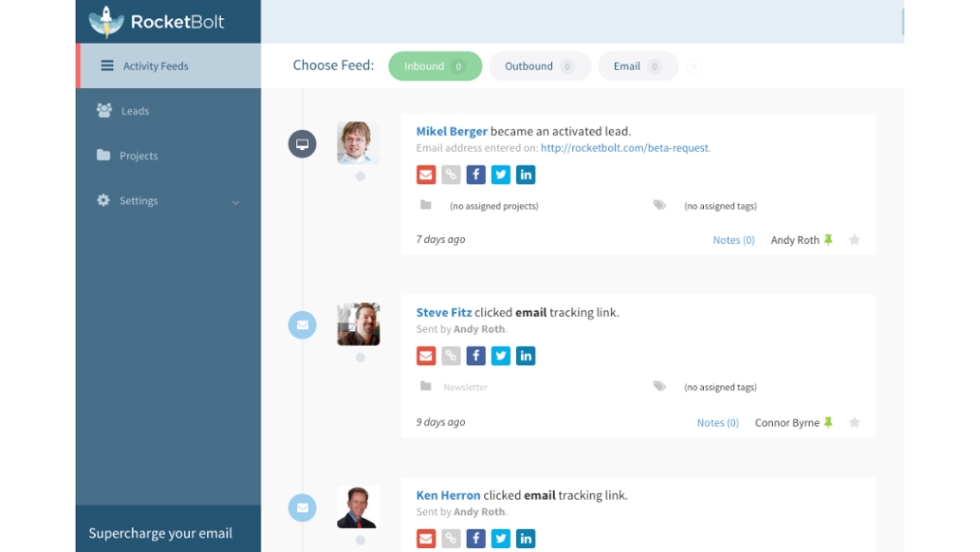The height and width of the screenshot is (552, 980).
Task: Click the status dot below Steve Fitz's photo
Action: pos(360,357)
